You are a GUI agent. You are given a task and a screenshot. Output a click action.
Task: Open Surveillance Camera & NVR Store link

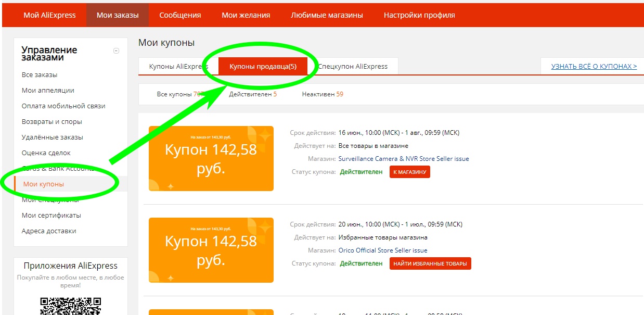[x=404, y=159]
